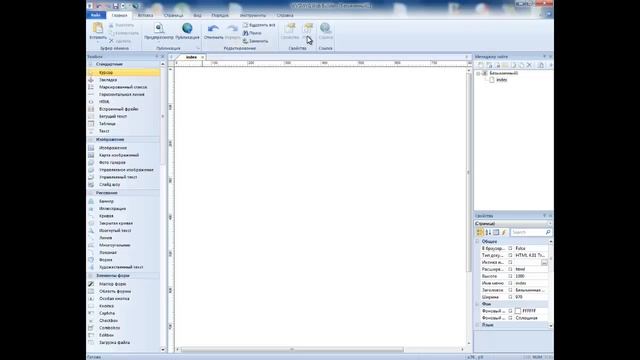Click the False value for В браузере
This screenshot has height=360, width=640.
click(530, 249)
